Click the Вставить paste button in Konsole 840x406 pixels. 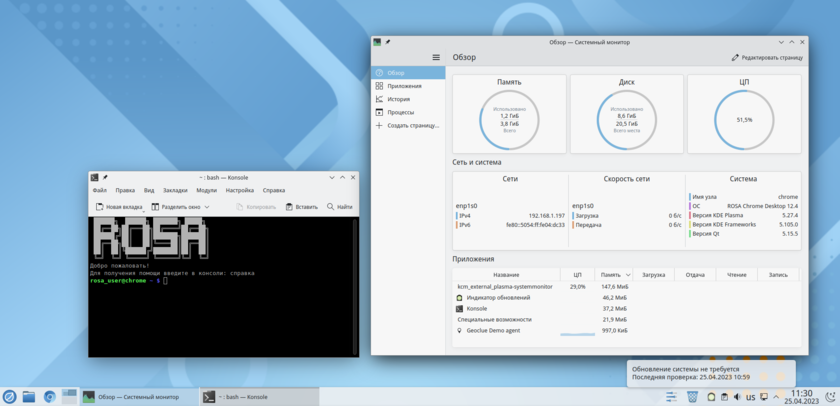click(x=302, y=207)
